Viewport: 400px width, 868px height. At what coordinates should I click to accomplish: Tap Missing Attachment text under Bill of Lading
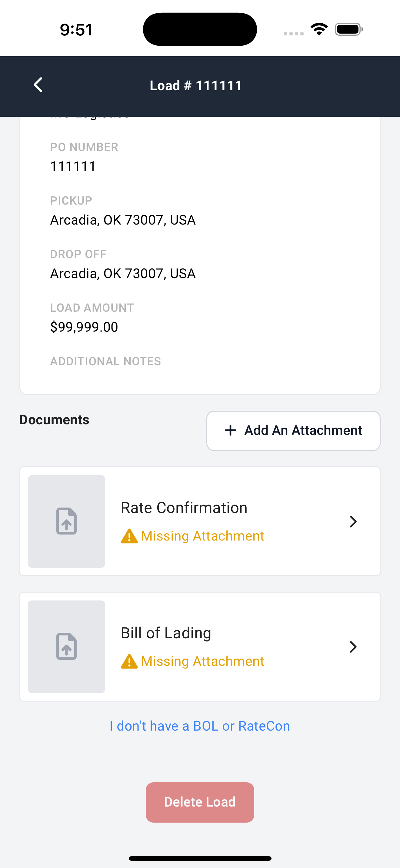point(202,662)
